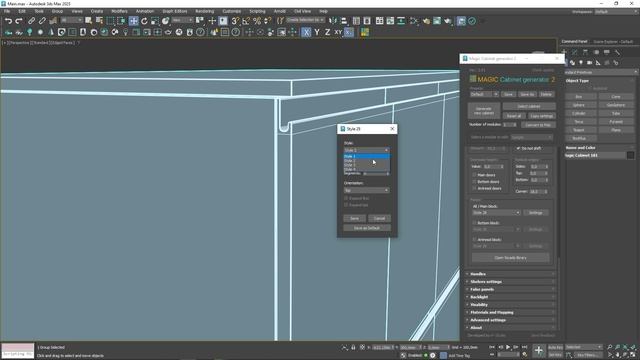Click the object color swatch
Screen dimensions: 640x360
tap(631, 156)
